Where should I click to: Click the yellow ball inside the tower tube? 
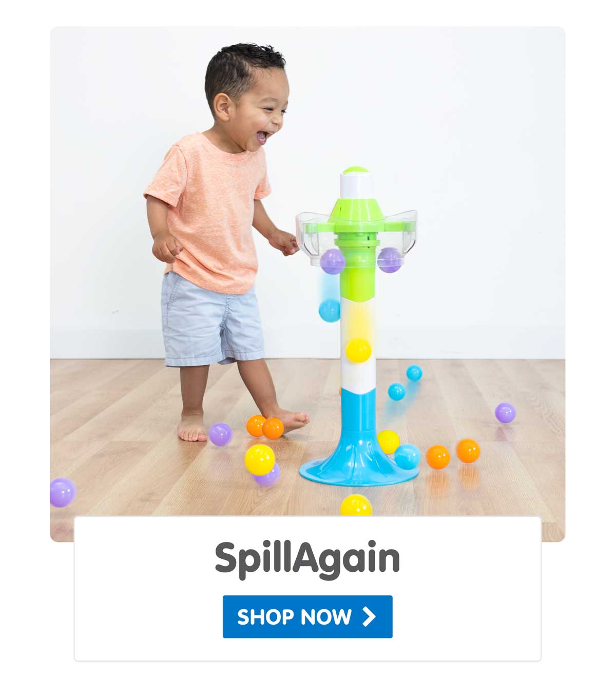pyautogui.click(x=358, y=350)
